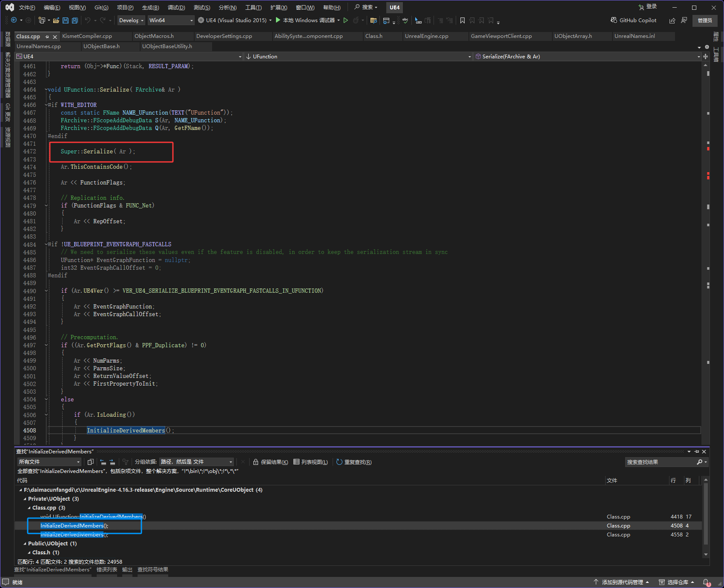Click the sign-in account icon
Screen dimensions: 724x588
(641, 7)
